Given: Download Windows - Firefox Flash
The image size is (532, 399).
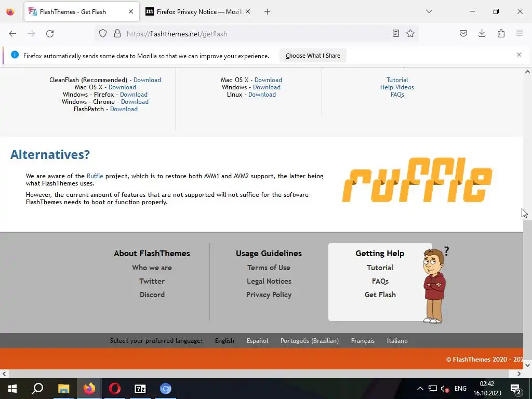Looking at the screenshot, I should pyautogui.click(x=134, y=95).
